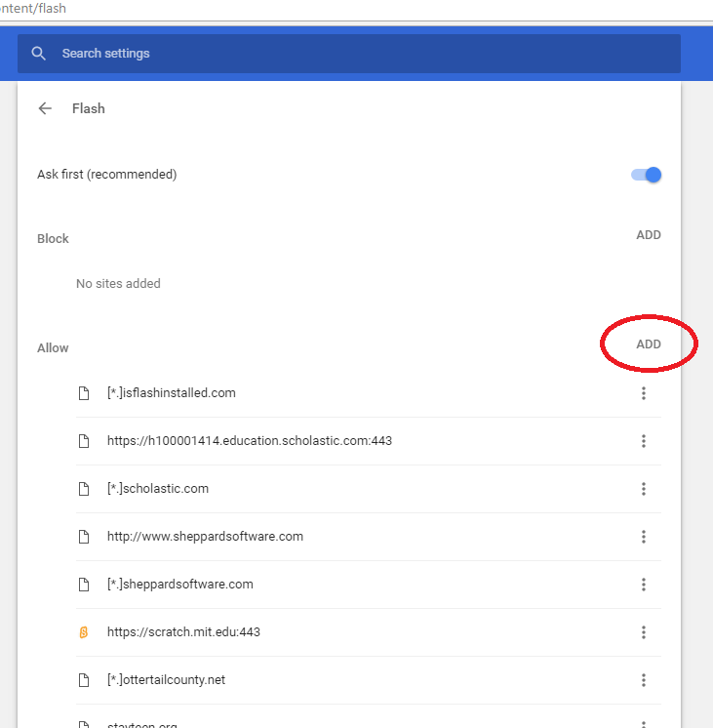Screen dimensions: 713x728
Task: Click the Flash page title
Action: pos(88,108)
